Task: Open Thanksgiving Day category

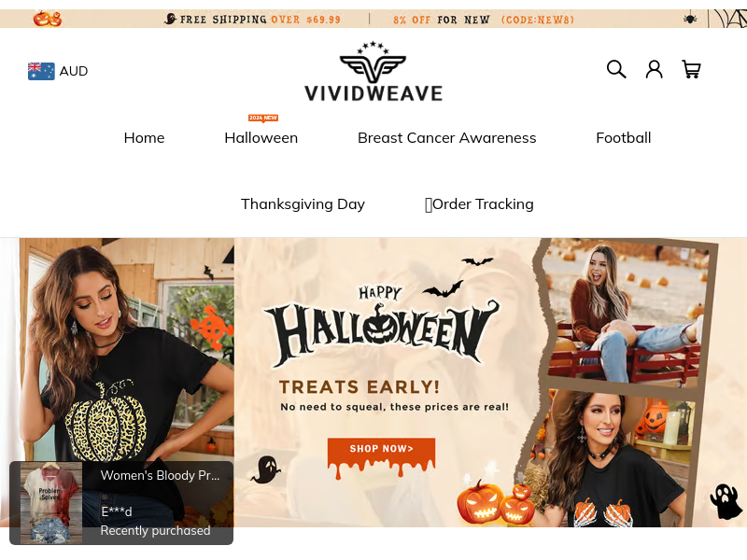Action: tap(303, 204)
